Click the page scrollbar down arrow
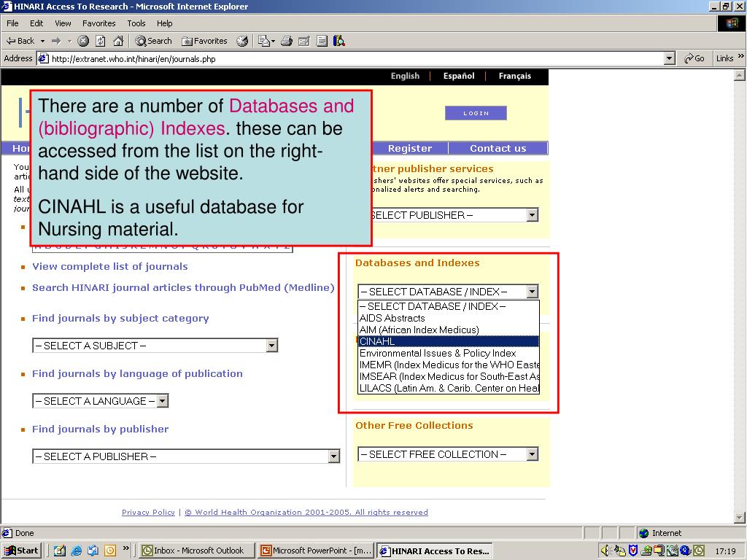 pyautogui.click(x=740, y=517)
